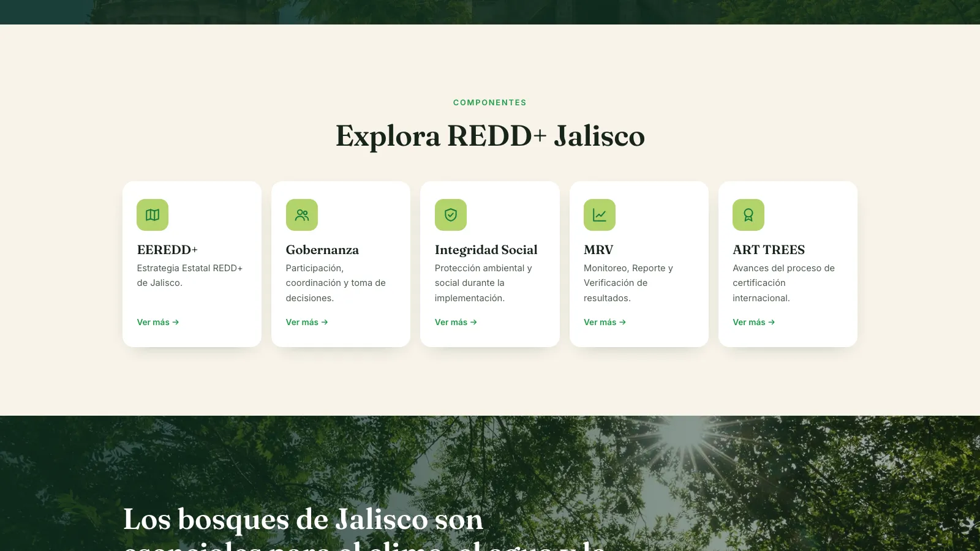
Task: Click the award ribbon icon on ART TREES card
Action: point(748,215)
